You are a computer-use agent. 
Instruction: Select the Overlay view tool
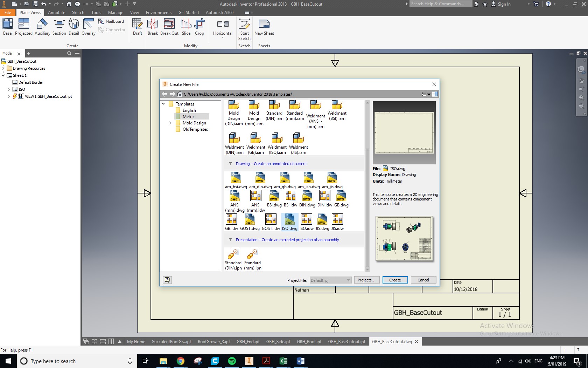click(89, 27)
